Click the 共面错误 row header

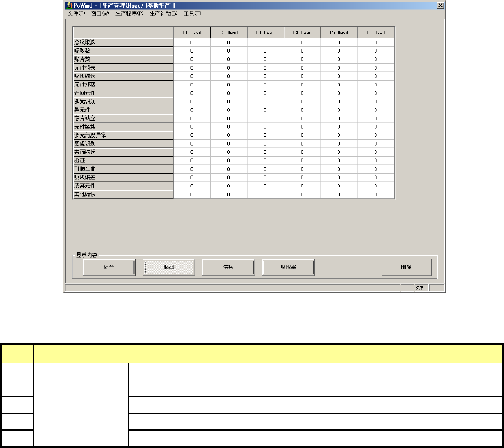[x=124, y=152]
